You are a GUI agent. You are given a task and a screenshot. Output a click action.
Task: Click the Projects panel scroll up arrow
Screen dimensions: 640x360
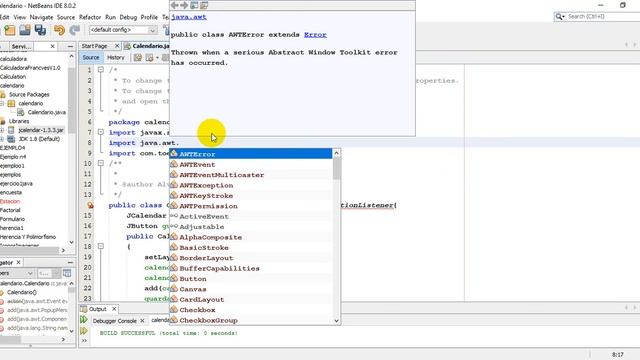[x=72, y=56]
